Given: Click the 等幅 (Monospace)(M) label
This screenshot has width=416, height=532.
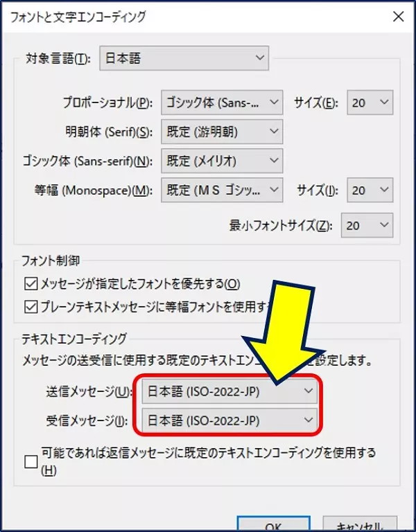Looking at the screenshot, I should pyautogui.click(x=94, y=190).
